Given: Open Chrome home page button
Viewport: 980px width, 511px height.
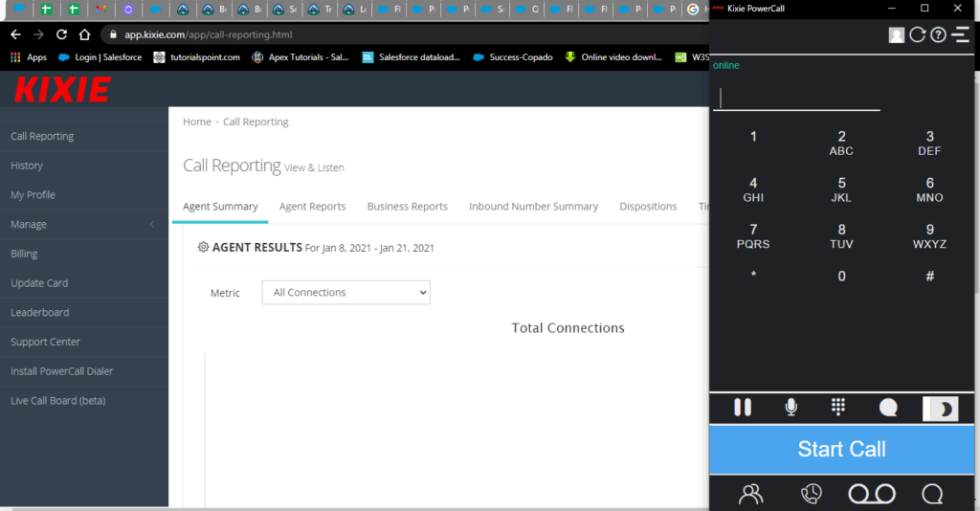Looking at the screenshot, I should pyautogui.click(x=84, y=34).
